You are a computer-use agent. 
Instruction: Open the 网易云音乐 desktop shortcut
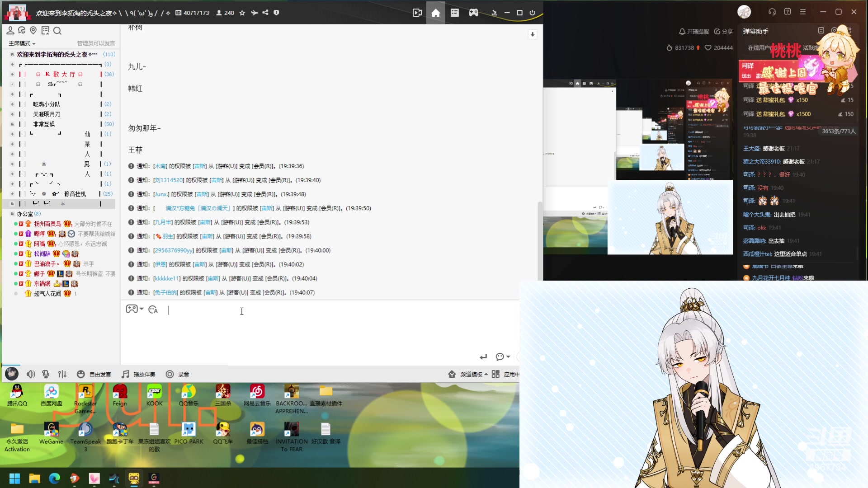[x=257, y=396]
